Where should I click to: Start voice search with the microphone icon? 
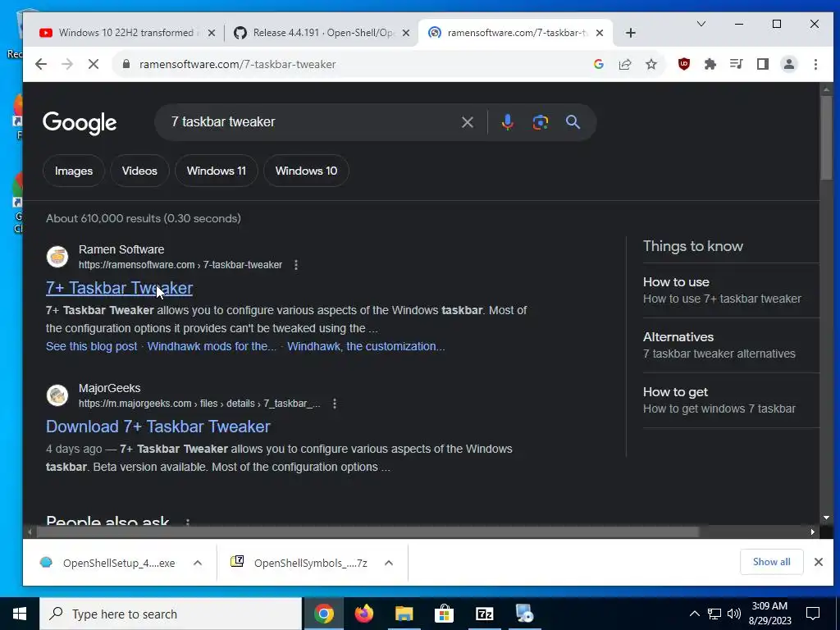pyautogui.click(x=507, y=122)
